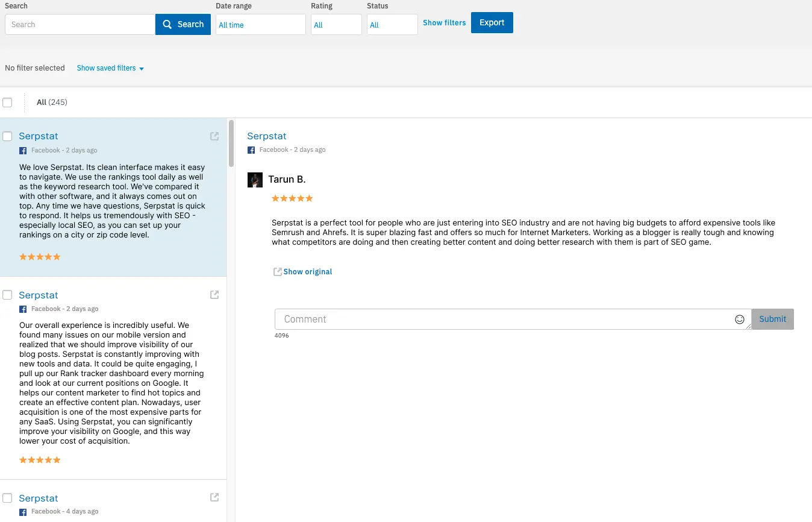Click Tarun B. profile avatar
The width and height of the screenshot is (812, 522).
[x=255, y=180]
